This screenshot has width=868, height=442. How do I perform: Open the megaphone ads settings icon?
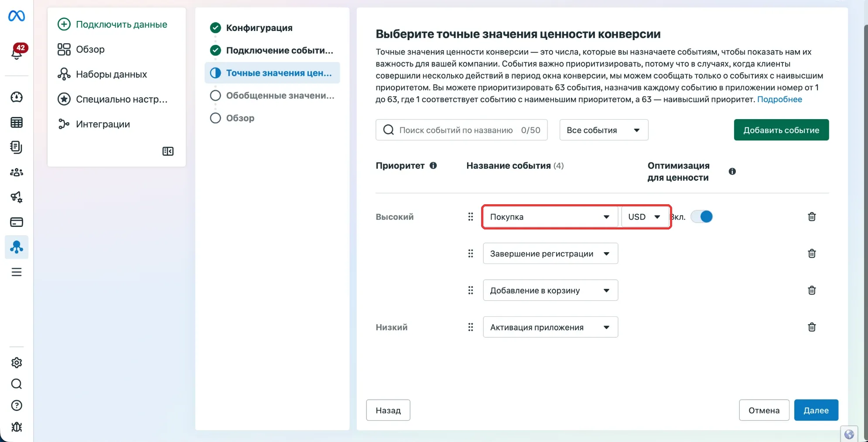click(17, 197)
